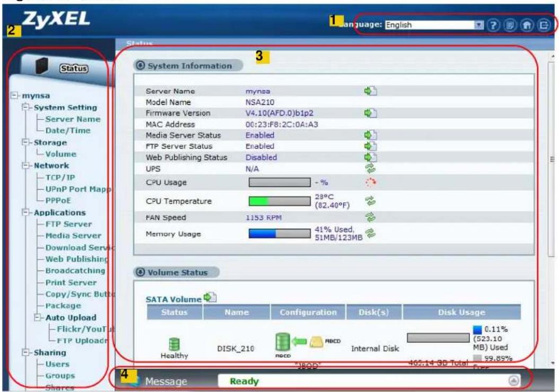559x392 pixels.
Task: Click the Memory Usage progress bar
Action: point(279,233)
